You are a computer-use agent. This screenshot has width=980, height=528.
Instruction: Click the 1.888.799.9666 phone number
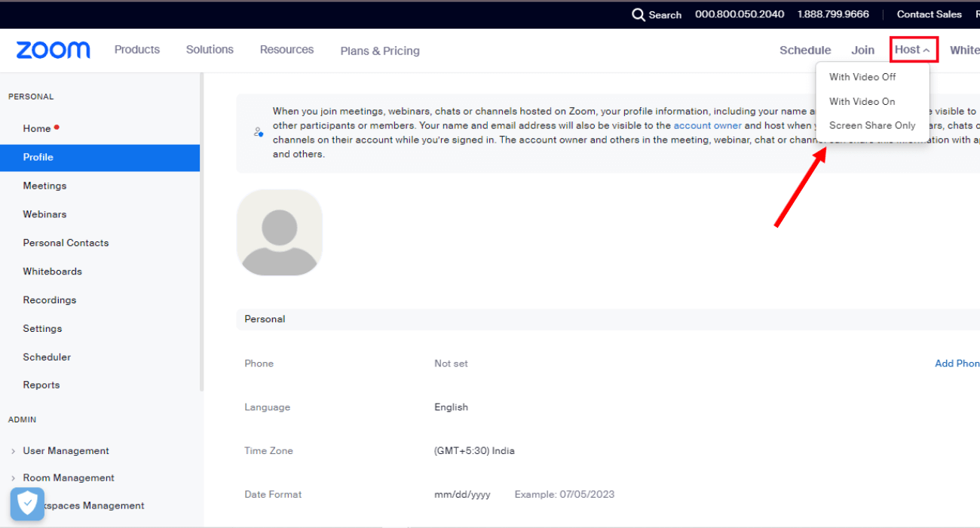click(833, 14)
